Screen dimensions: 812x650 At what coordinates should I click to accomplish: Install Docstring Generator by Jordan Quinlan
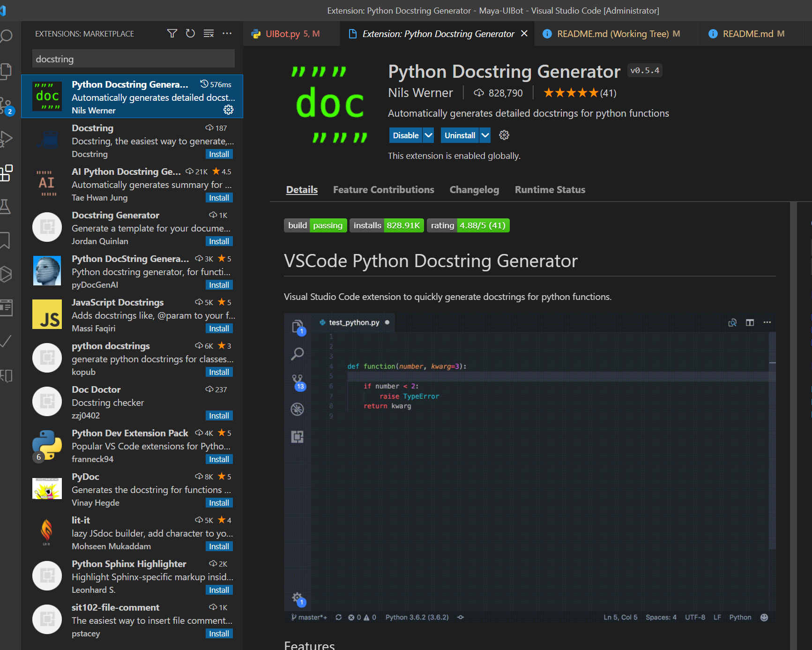coord(219,241)
